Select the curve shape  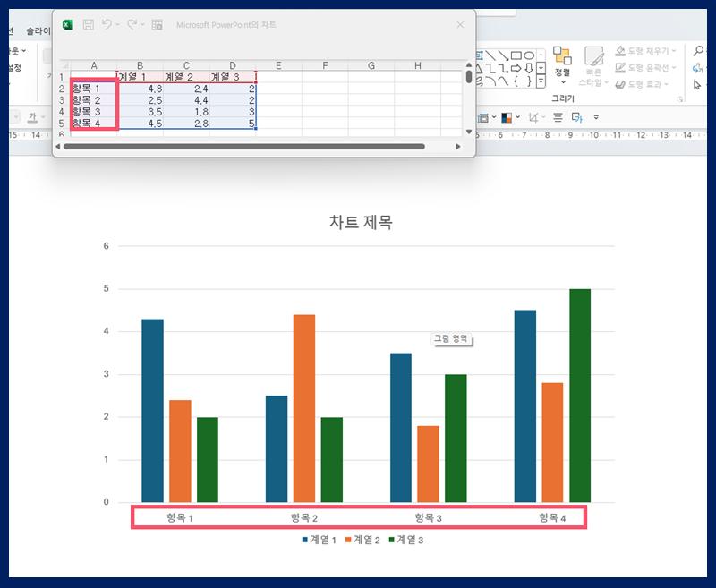point(503,81)
